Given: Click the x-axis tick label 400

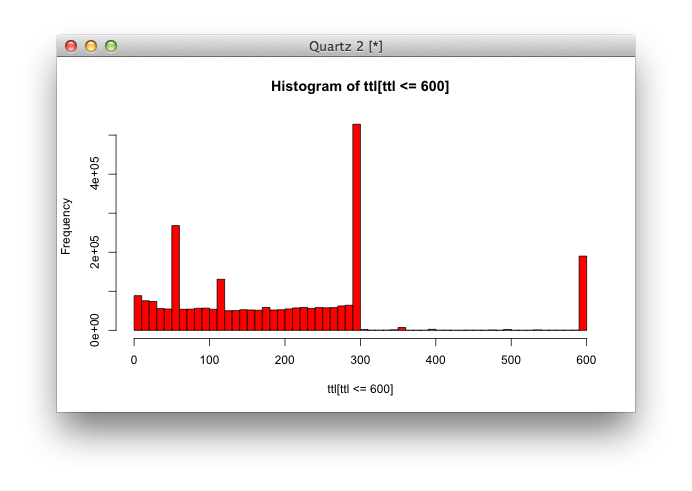Looking at the screenshot, I should click(x=435, y=361).
